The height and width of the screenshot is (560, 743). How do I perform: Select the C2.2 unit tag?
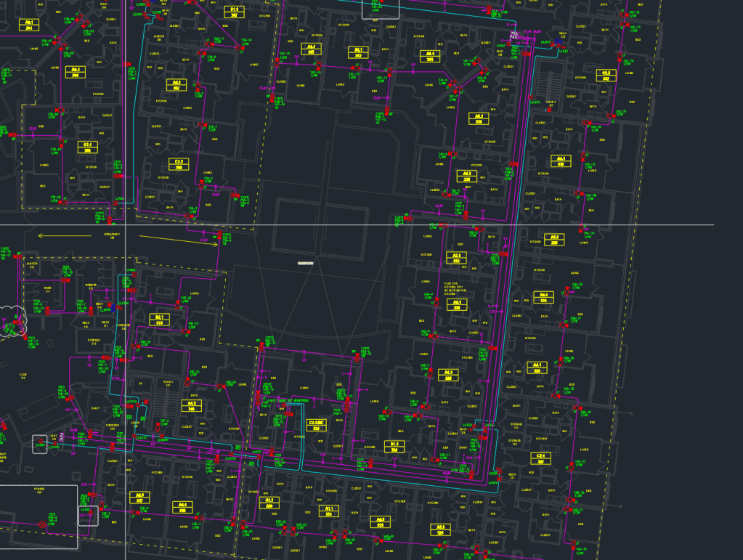coord(179,163)
